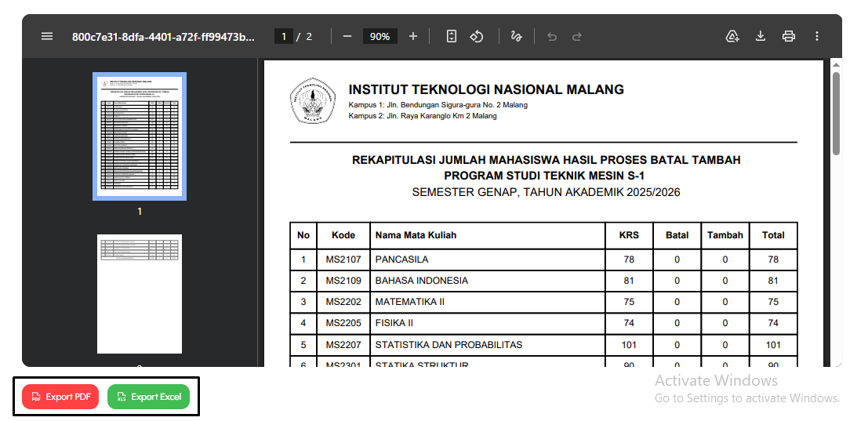Viewport: 868px width, 421px height.
Task: Rotate the document counterclockwise
Action: pos(477,37)
